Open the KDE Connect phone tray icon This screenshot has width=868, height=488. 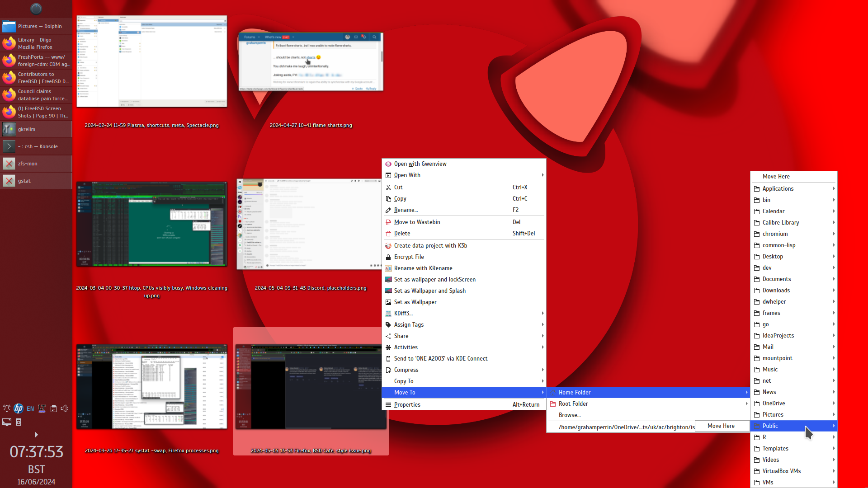(x=19, y=422)
